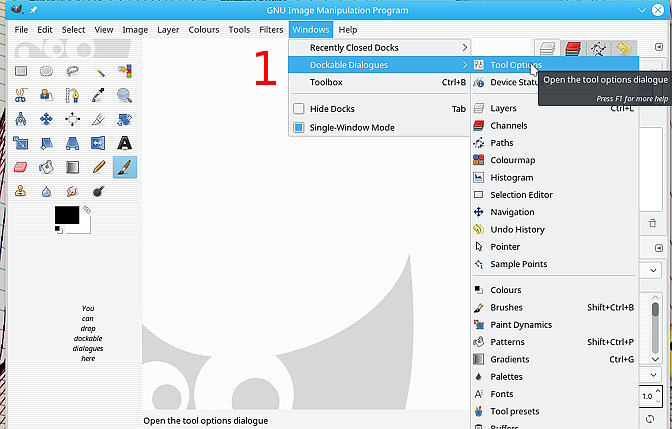Open Undo History from the submenu

554,229
